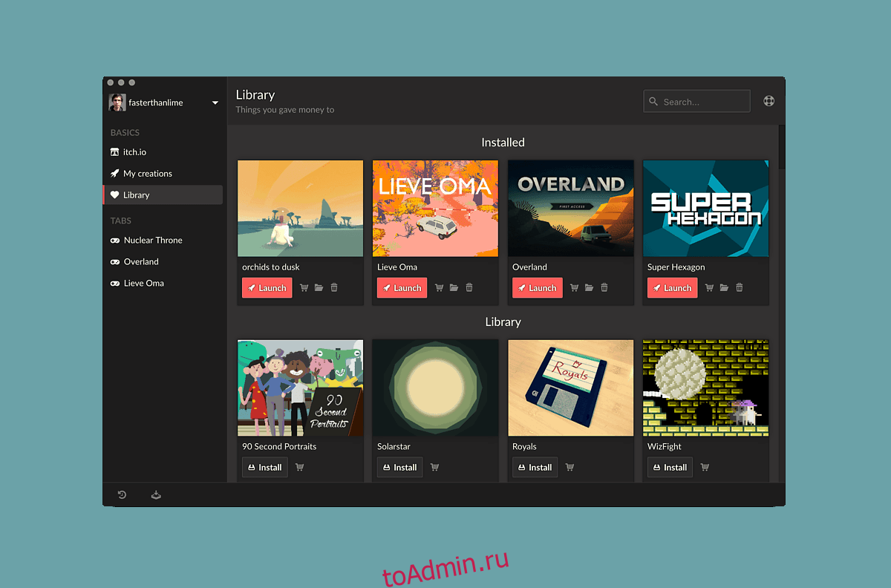Switch to the Lieve Oma sidebar tab
Screen dimensions: 891x588
pos(143,284)
